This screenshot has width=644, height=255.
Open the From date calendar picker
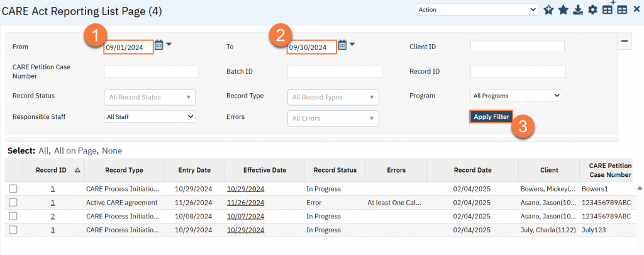(159, 45)
